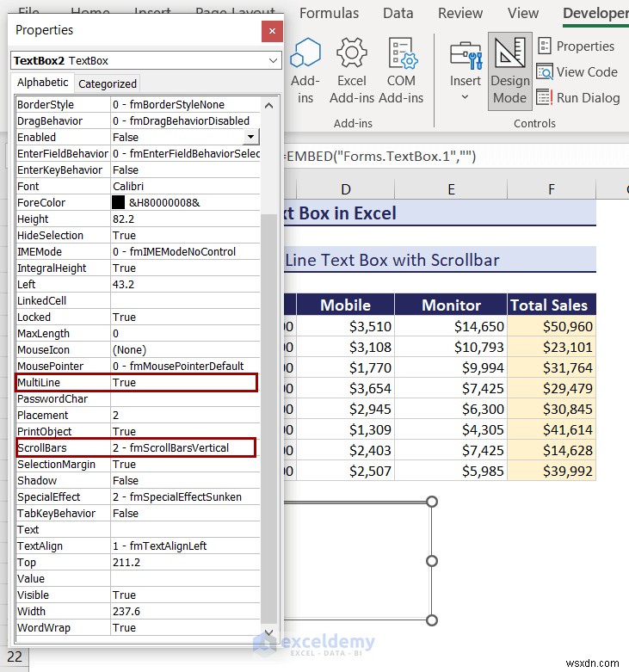Click the IMEMode property value
Image resolution: width=629 pixels, height=672 pixels.
click(x=185, y=251)
